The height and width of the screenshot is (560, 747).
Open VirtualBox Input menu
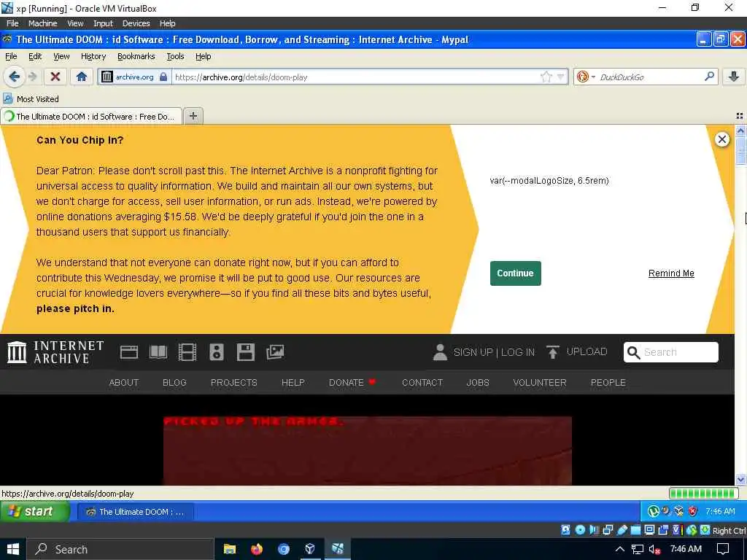(x=103, y=23)
